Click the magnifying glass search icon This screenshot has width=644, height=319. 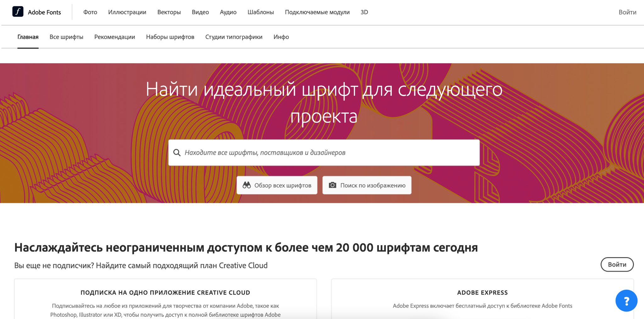(177, 153)
